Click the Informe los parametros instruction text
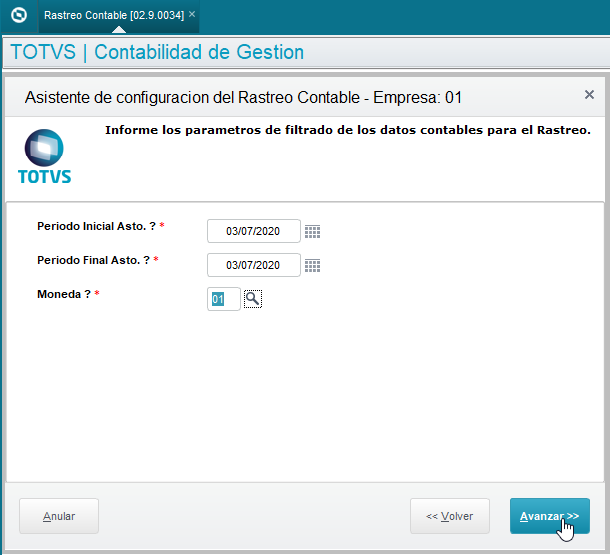 pyautogui.click(x=348, y=130)
